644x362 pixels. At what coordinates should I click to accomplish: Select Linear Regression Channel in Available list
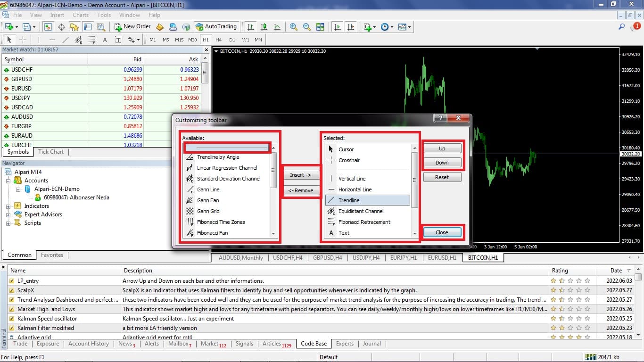click(227, 168)
